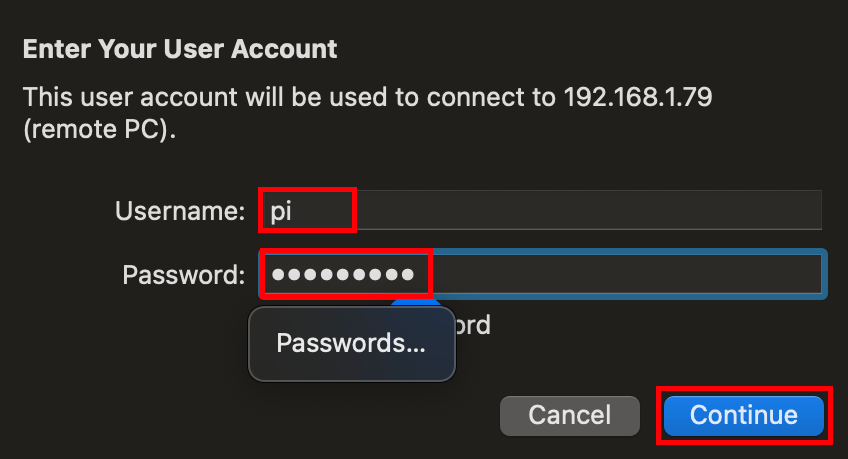Click empty right end of Password field
The image size is (848, 459).
point(760,274)
